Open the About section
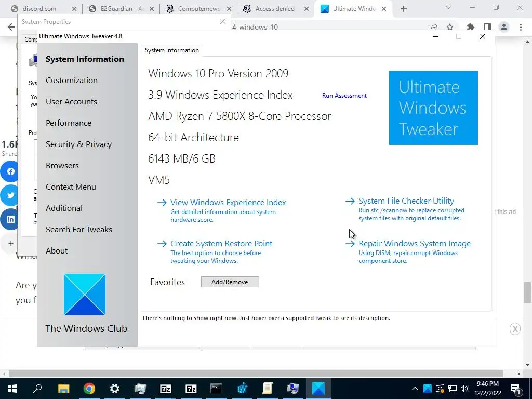The image size is (532, 399). coord(57,251)
